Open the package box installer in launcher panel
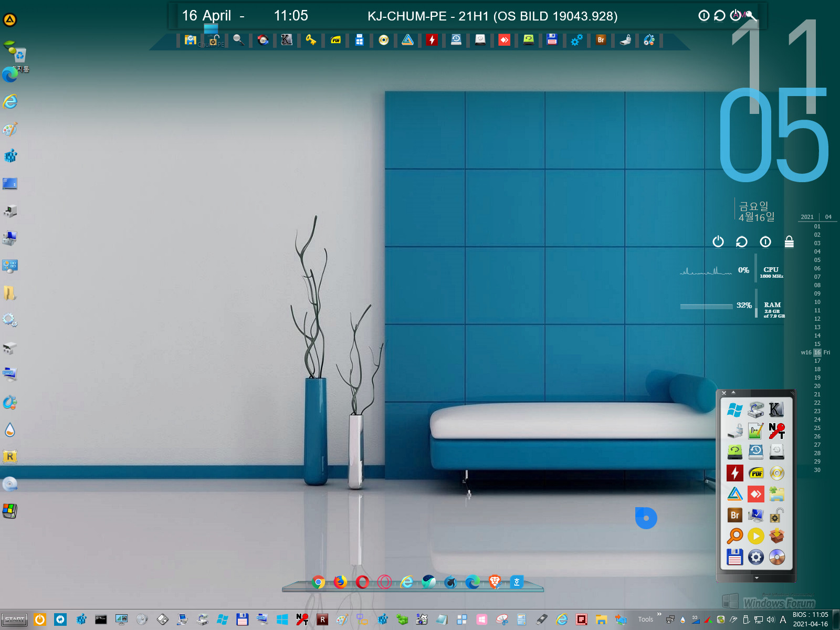 [x=776, y=536]
